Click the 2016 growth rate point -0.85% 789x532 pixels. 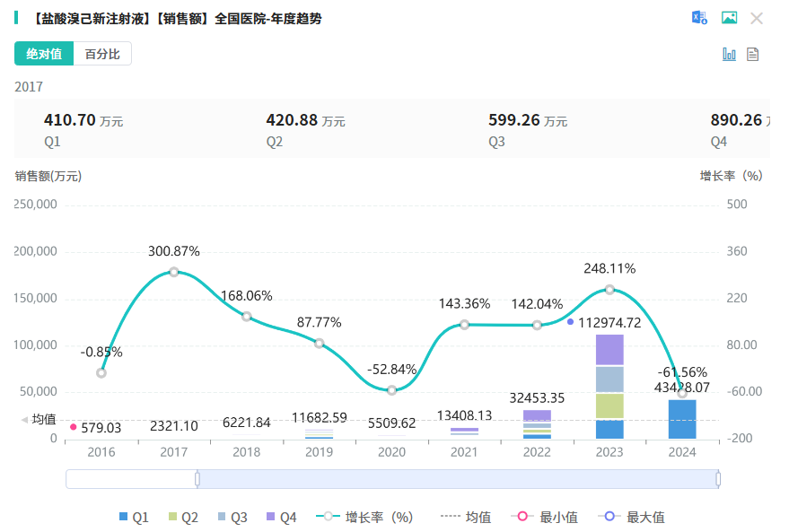101,373
